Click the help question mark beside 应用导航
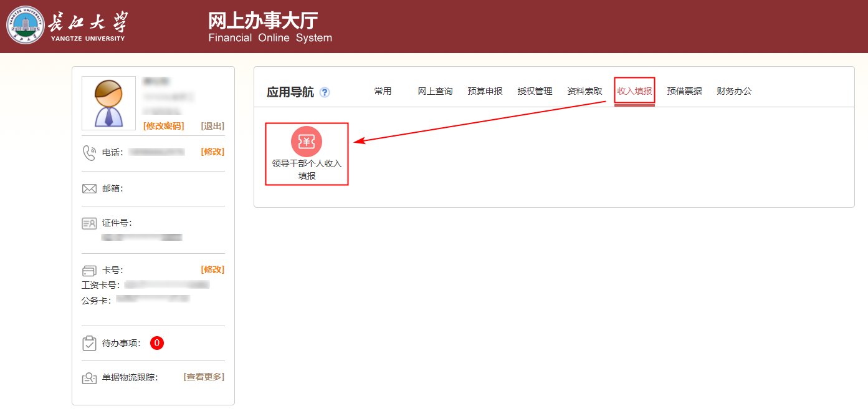The height and width of the screenshot is (411, 868). [x=325, y=92]
